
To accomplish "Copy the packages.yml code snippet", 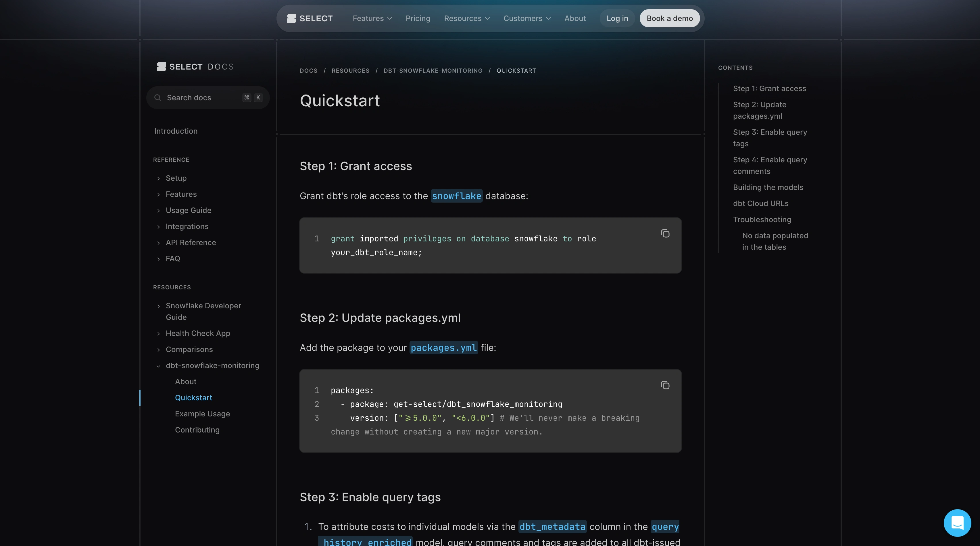I will coord(665,385).
